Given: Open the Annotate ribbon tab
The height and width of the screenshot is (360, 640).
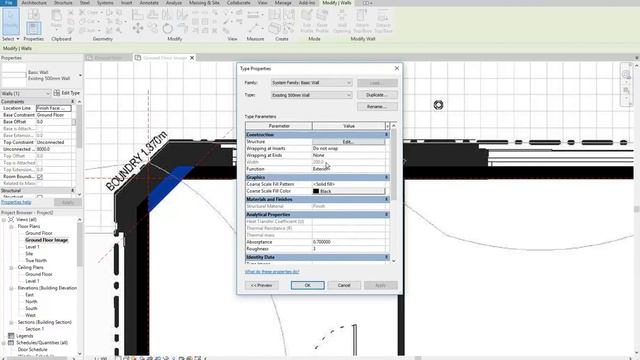Looking at the screenshot, I should pyautogui.click(x=149, y=3).
